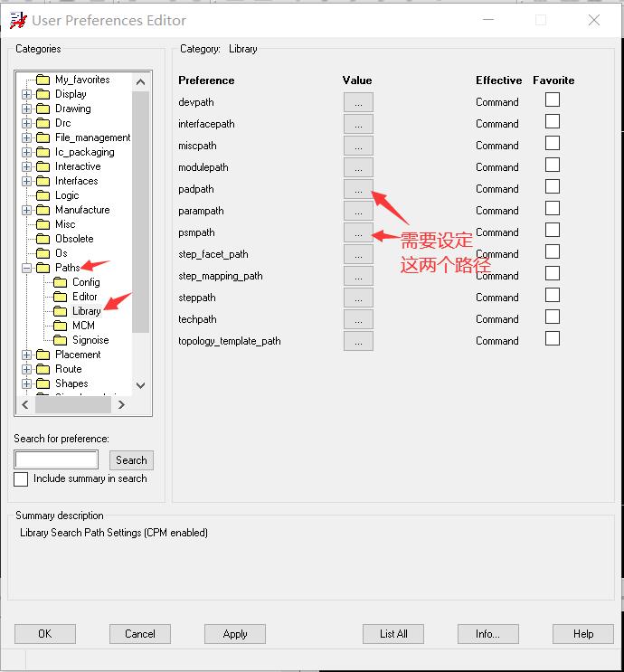Expand the Ic_packaging category node
This screenshot has width=624, height=672.
pos(26,153)
